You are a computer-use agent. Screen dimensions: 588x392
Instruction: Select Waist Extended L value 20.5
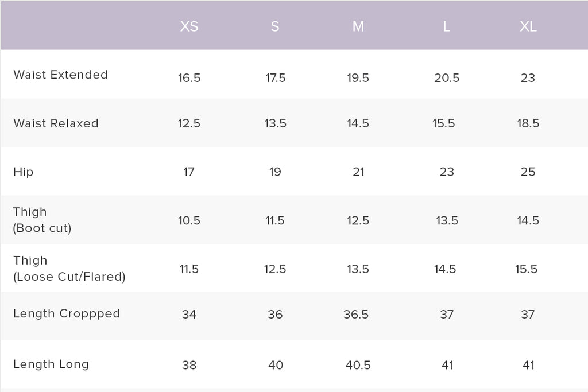coord(447,78)
